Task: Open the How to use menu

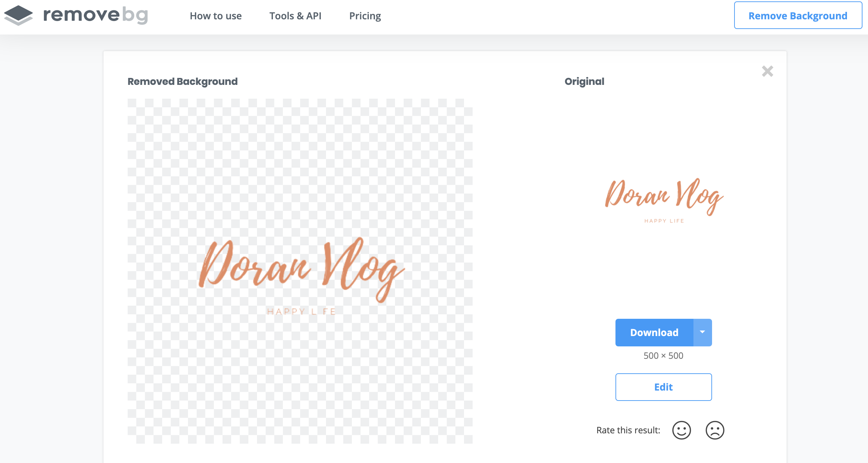Action: pos(216,16)
